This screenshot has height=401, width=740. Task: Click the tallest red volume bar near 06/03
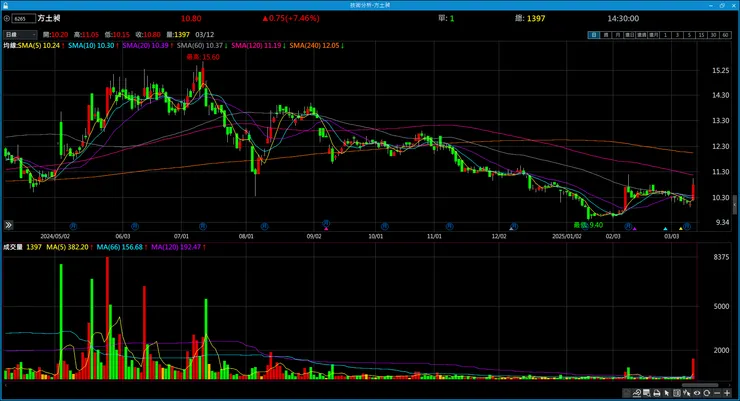click(x=107, y=318)
